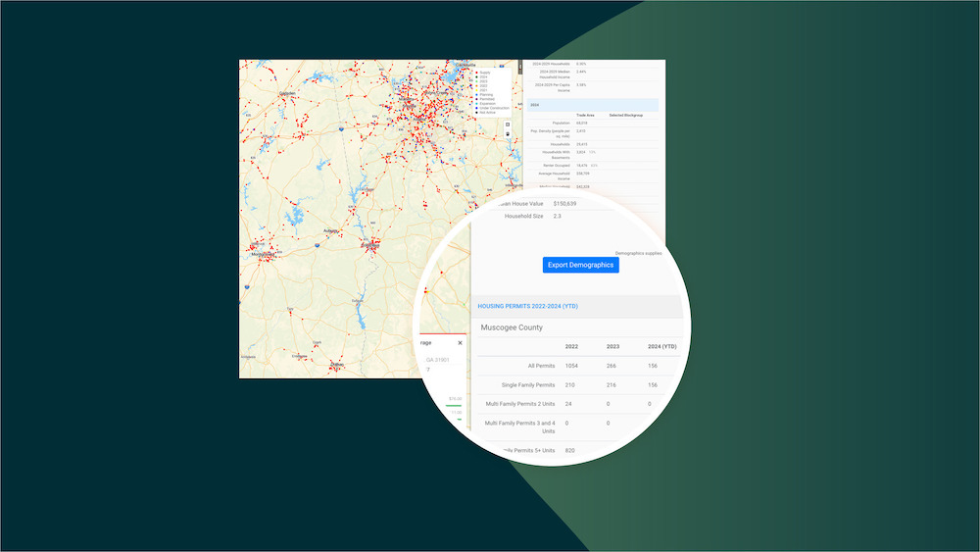Viewport: 980px width, 552px height.
Task: Select the square draw tool on map
Action: pos(507,125)
